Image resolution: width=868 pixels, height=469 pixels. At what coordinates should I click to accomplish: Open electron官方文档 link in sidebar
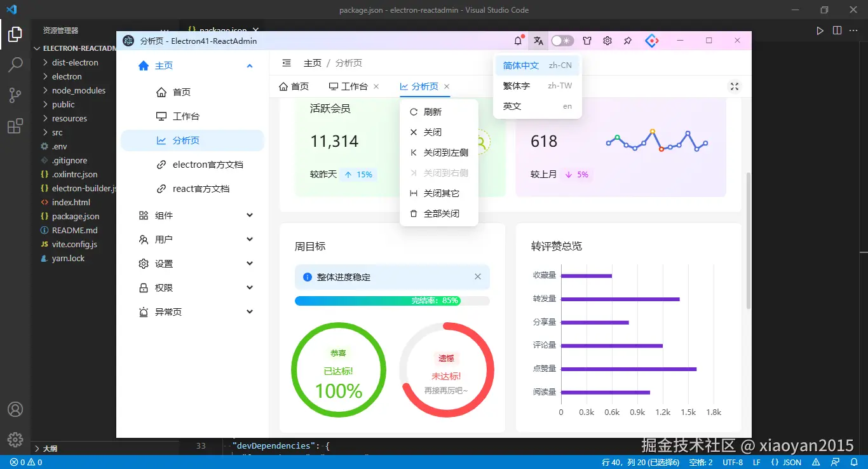193,165
